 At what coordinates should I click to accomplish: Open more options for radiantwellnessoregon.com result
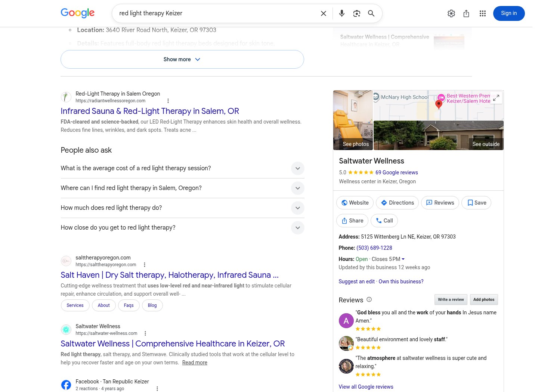pyautogui.click(x=168, y=101)
